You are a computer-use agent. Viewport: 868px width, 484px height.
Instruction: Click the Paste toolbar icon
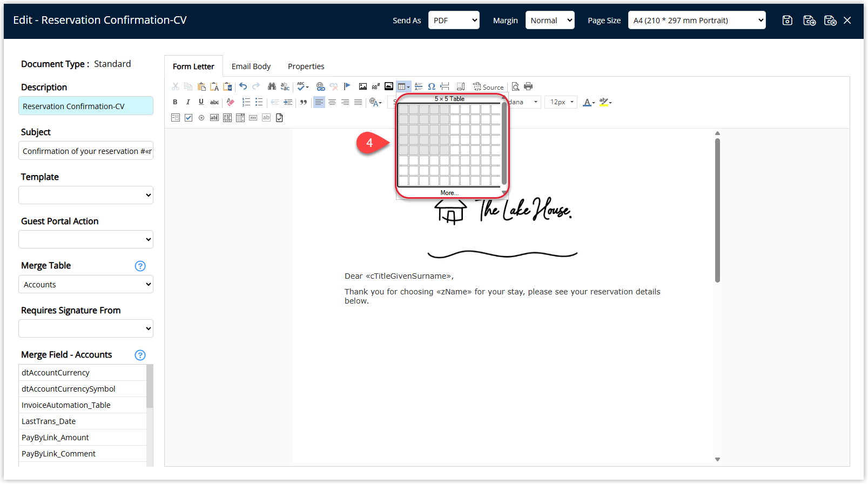[x=201, y=86]
